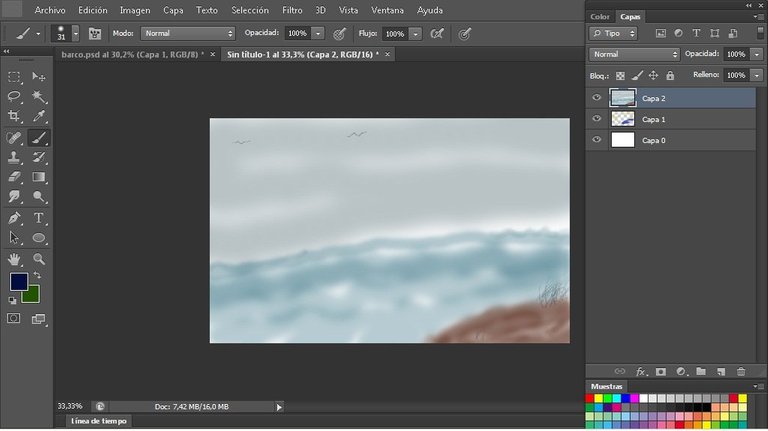This screenshot has width=768, height=431.
Task: Switch to the Color panel tab
Action: (600, 17)
